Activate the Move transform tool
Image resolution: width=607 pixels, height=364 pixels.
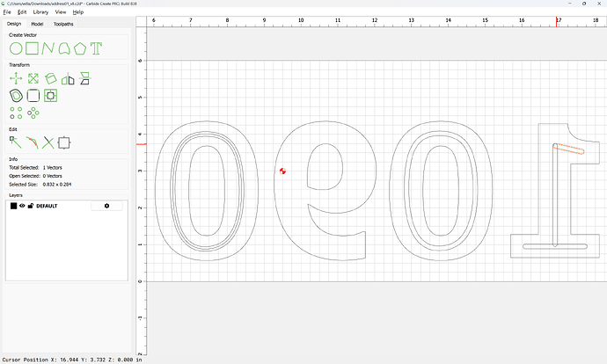point(15,78)
